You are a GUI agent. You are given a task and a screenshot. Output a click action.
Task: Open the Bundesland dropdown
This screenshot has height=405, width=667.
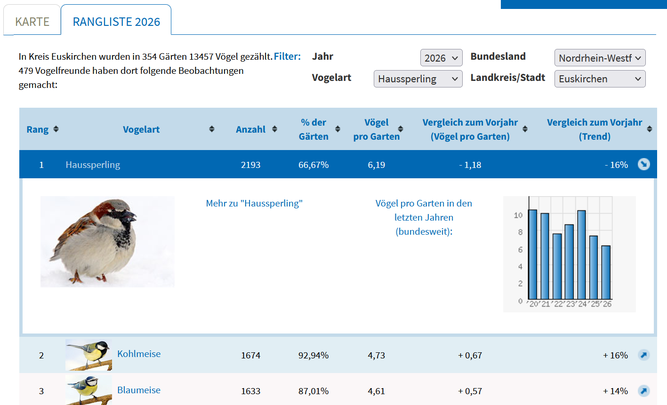click(x=599, y=58)
